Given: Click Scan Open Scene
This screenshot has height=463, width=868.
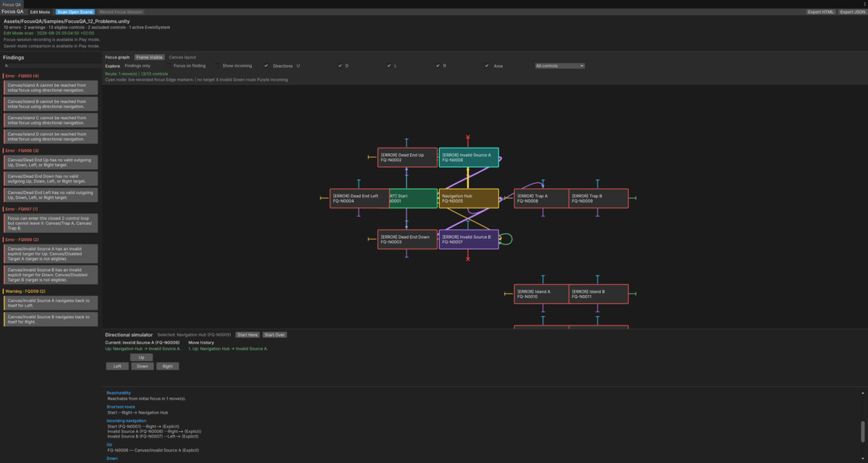Looking at the screenshot, I should tap(75, 12).
